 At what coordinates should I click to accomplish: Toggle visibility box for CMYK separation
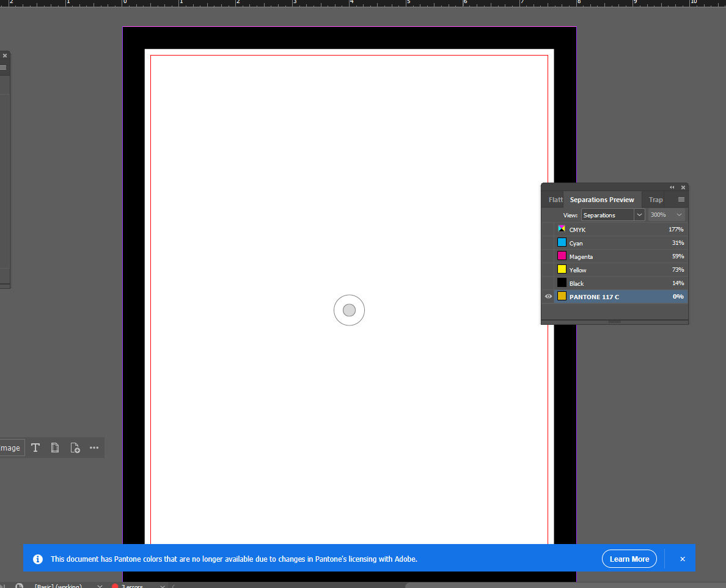pos(548,230)
